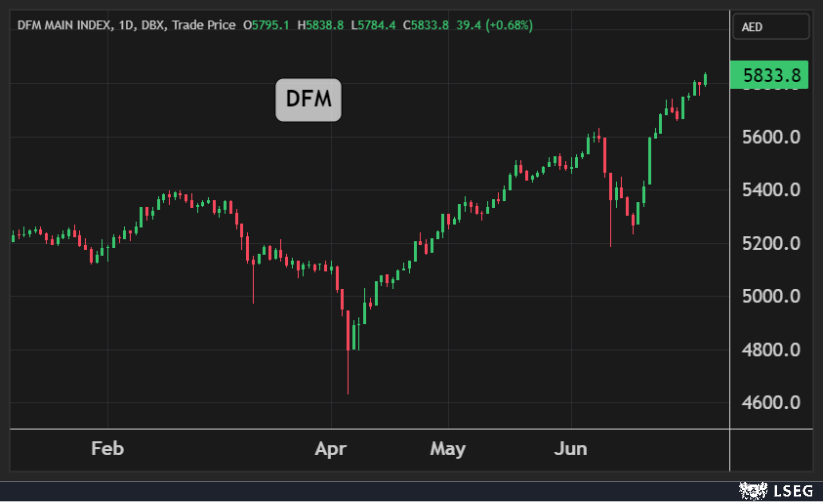Click the LSEG text in footer
The width and height of the screenshot is (823, 502).
[790, 489]
